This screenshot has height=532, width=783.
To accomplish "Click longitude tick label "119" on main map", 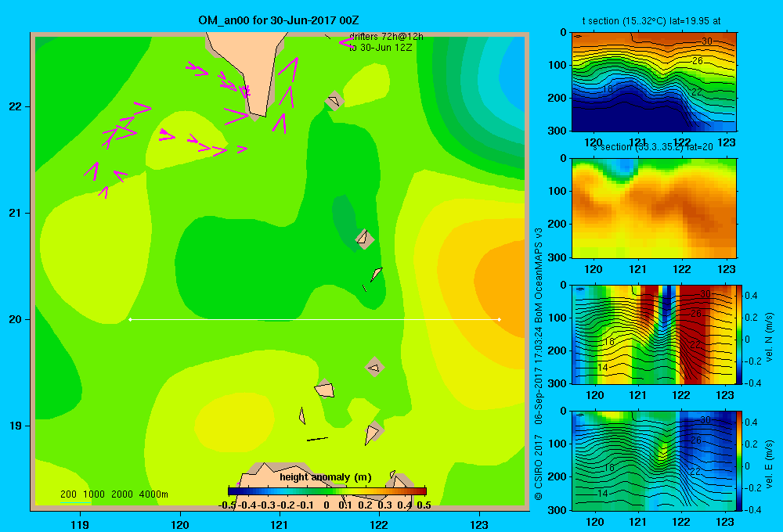I will (80, 524).
